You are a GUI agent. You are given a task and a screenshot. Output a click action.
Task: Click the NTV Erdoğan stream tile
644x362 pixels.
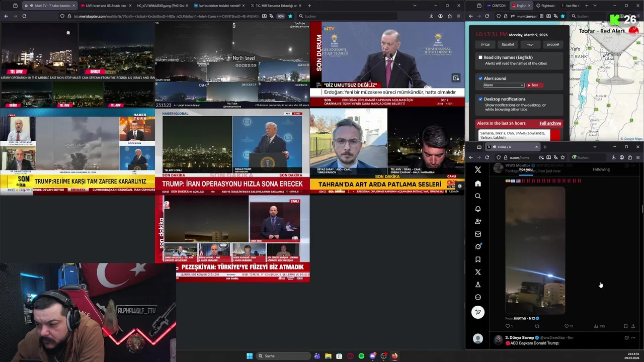tap(387, 64)
